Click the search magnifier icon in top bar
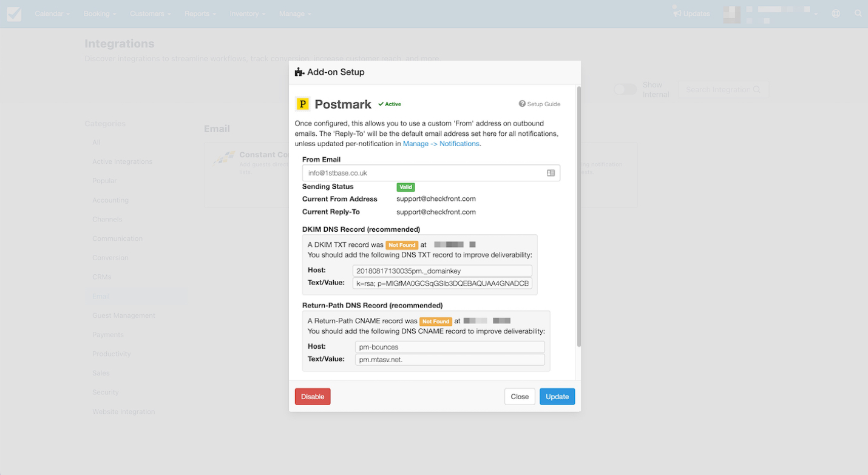 [x=858, y=13]
